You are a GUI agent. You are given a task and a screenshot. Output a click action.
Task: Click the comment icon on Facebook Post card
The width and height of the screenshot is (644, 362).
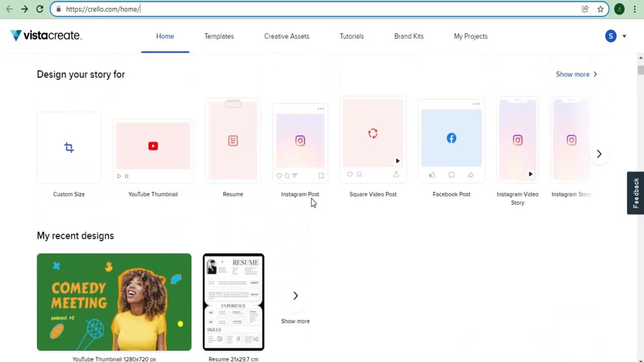(451, 175)
